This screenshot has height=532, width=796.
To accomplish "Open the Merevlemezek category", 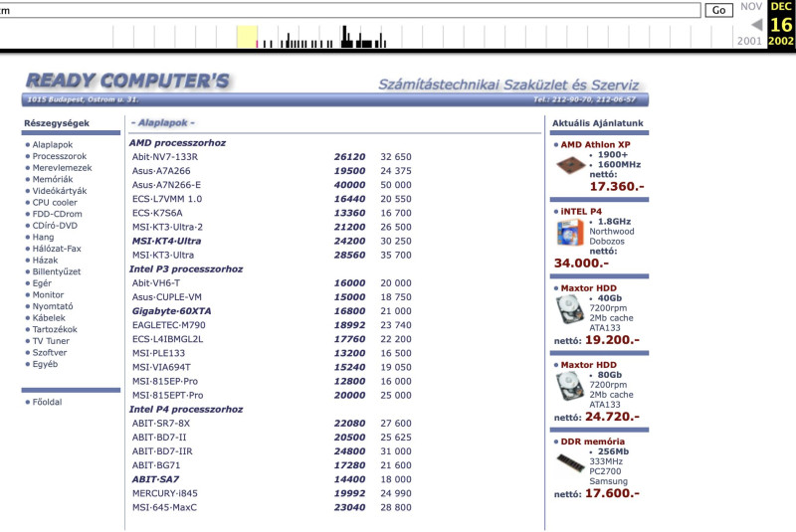I will (62, 168).
